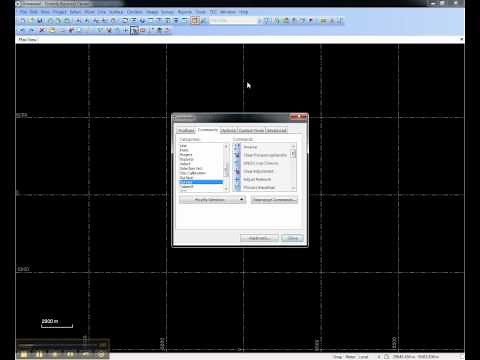Click the coordinate readout in status bar
The image size is (480, 360).
(x=416, y=357)
